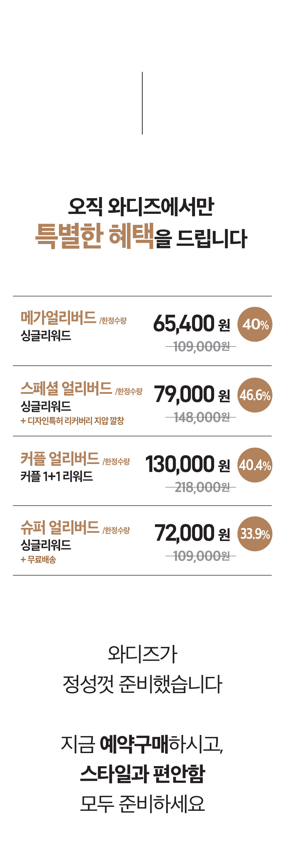The height and width of the screenshot is (868, 284).
Task: Select the 40.4% discount circle
Action: coord(255,465)
